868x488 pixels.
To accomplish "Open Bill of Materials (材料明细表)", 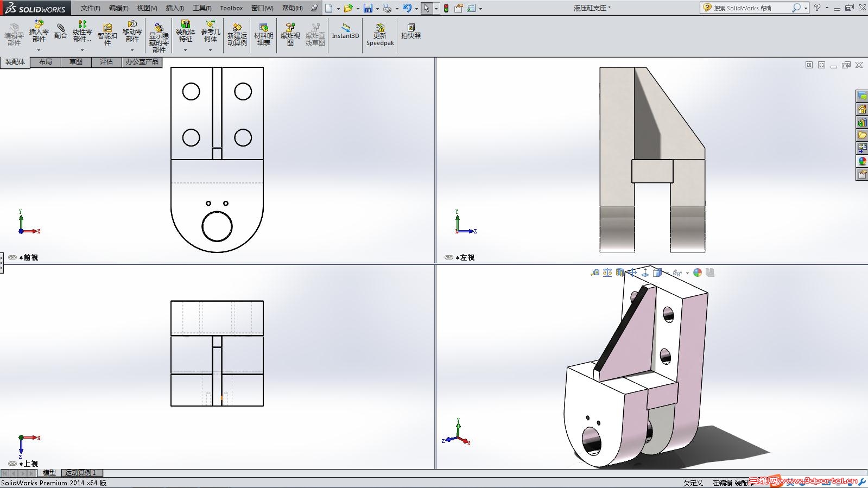I will [264, 35].
